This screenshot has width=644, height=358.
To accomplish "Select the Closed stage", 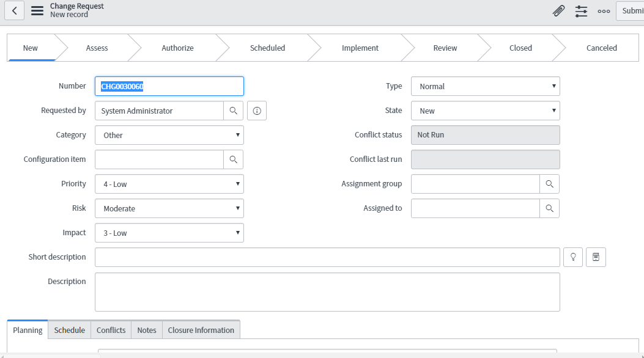I will [x=521, y=48].
